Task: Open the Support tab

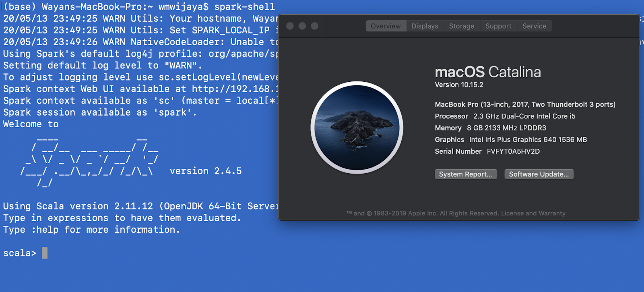Action: pyautogui.click(x=498, y=26)
